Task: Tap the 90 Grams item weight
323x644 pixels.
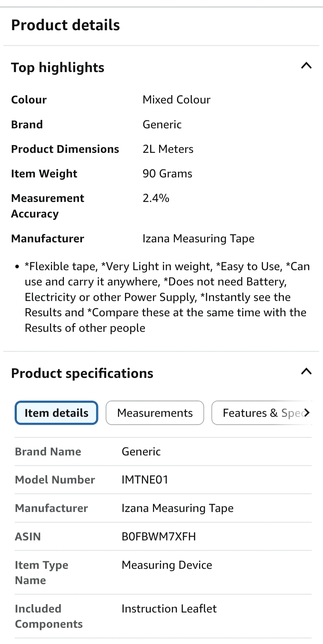Action: 167,174
